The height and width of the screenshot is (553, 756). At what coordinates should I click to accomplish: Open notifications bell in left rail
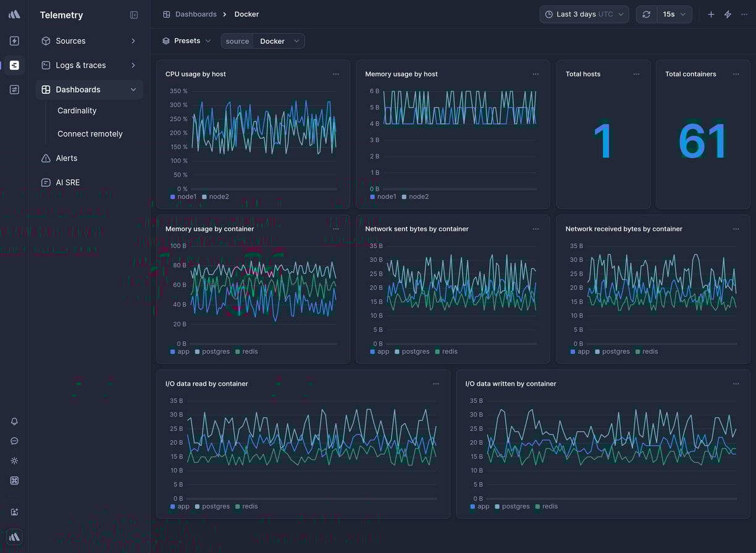[14, 422]
